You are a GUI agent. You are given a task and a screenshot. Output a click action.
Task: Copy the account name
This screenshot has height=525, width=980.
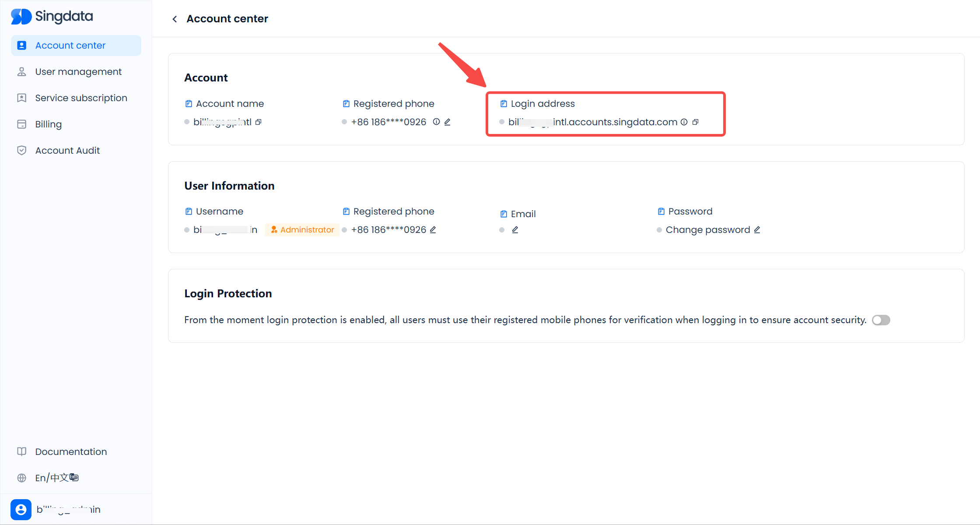[x=259, y=122]
